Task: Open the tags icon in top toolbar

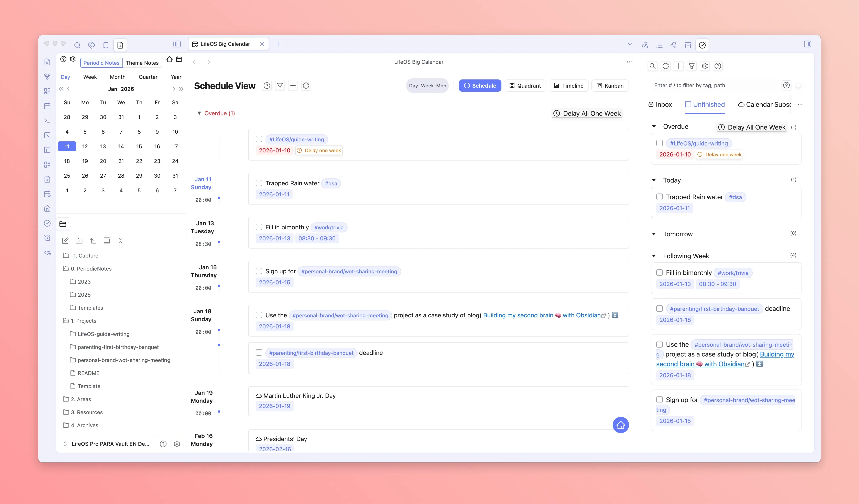Action: [x=91, y=45]
